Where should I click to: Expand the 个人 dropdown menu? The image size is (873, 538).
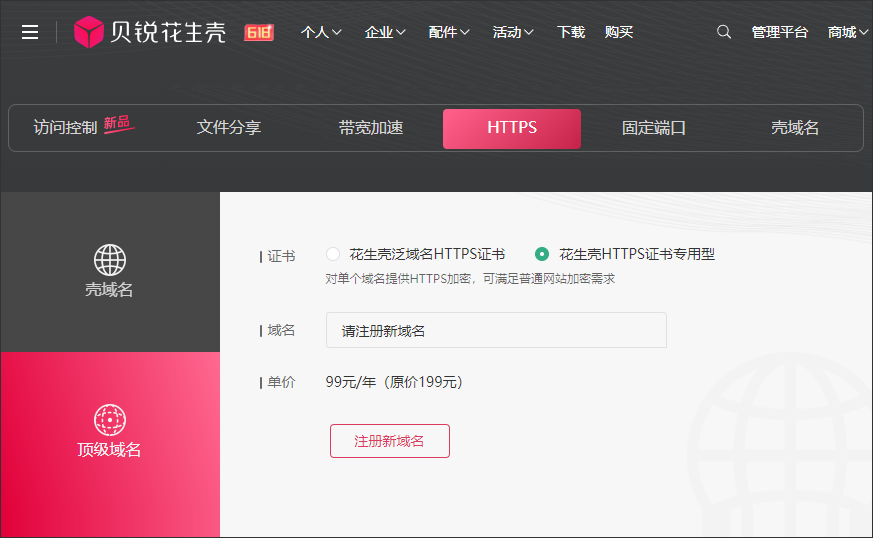point(321,32)
